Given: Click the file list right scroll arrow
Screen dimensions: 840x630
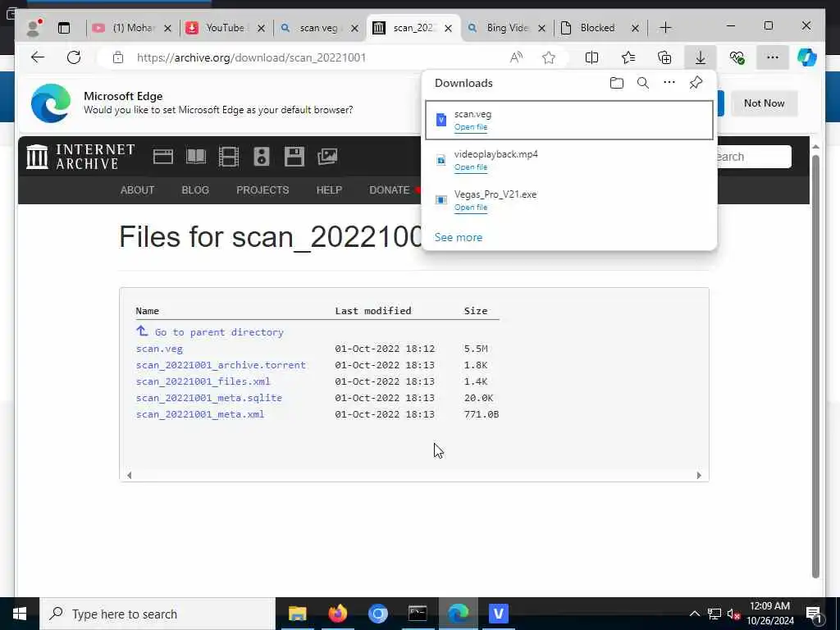Looking at the screenshot, I should [699, 476].
